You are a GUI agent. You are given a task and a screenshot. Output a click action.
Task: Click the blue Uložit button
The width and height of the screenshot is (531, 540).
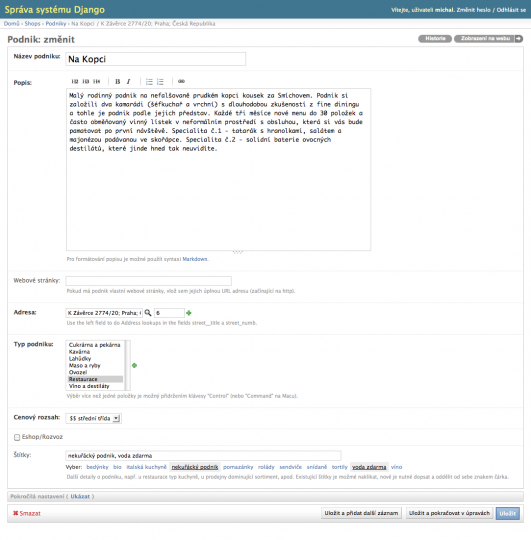tap(508, 513)
